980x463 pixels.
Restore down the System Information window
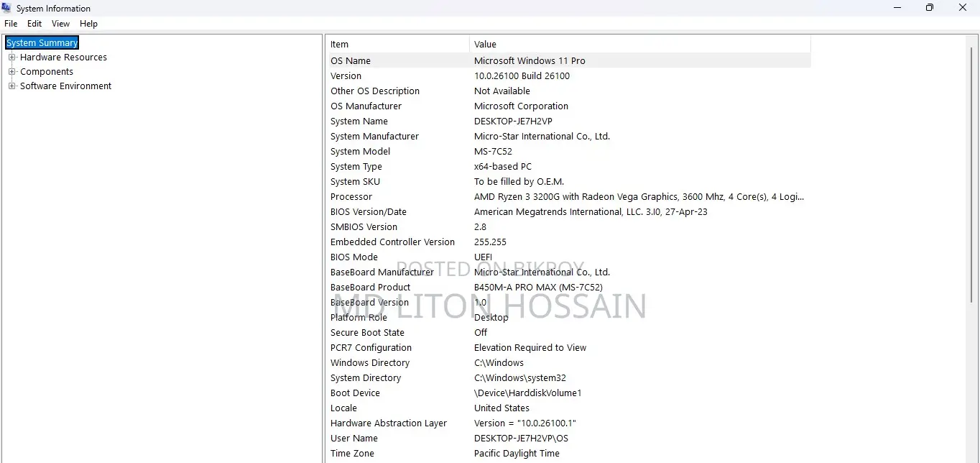click(930, 8)
